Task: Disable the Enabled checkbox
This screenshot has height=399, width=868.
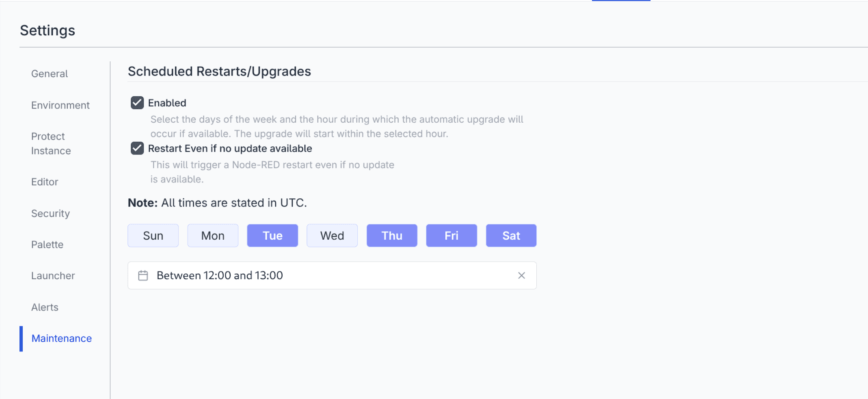Action: [137, 103]
